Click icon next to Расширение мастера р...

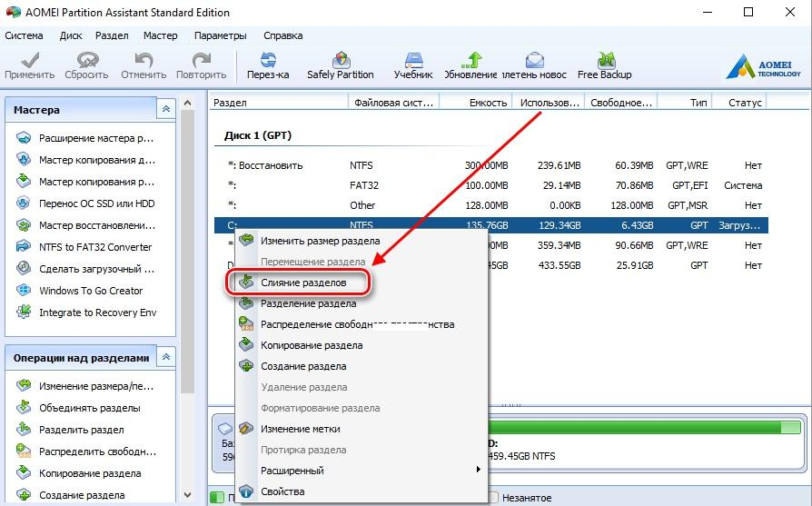(x=24, y=138)
